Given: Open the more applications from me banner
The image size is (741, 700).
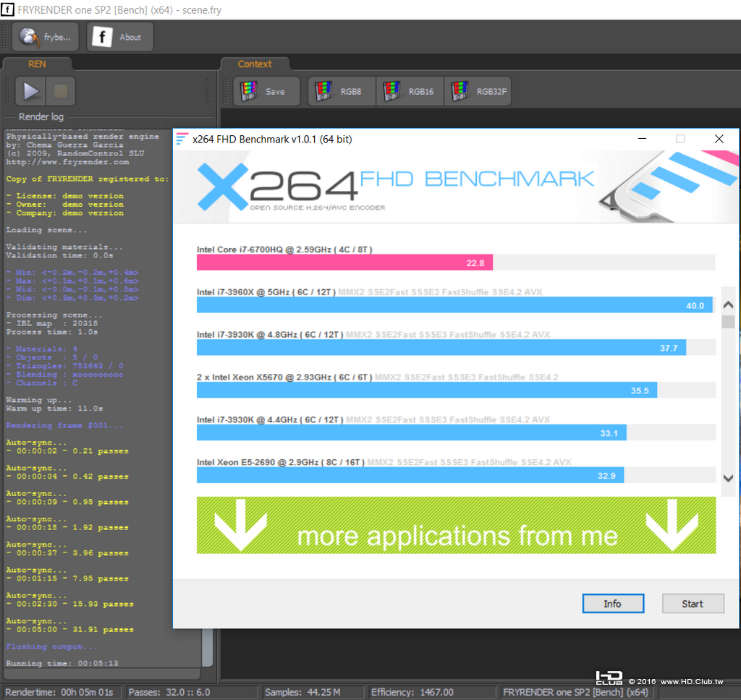Looking at the screenshot, I should tap(456, 525).
